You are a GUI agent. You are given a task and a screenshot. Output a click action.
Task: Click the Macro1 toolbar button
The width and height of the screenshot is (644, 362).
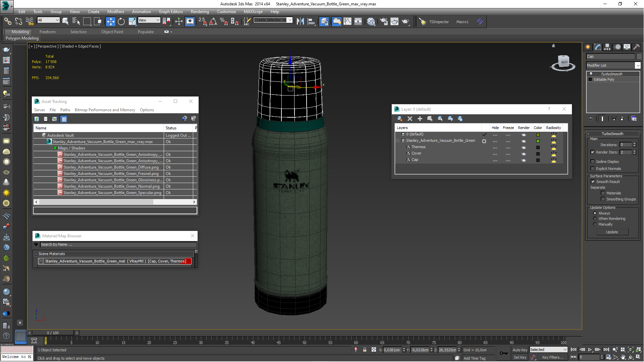coord(462,22)
